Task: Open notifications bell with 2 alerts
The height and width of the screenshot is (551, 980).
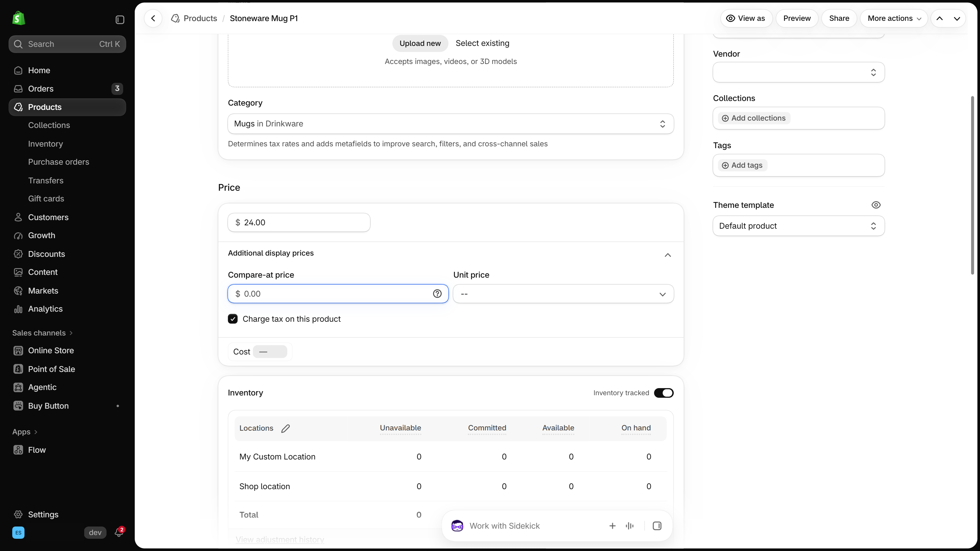Action: (x=119, y=532)
